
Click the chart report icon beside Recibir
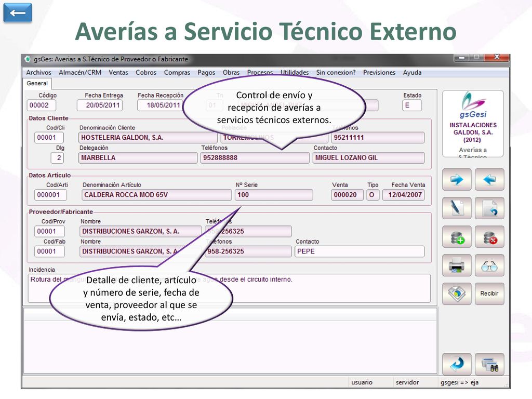click(x=457, y=294)
